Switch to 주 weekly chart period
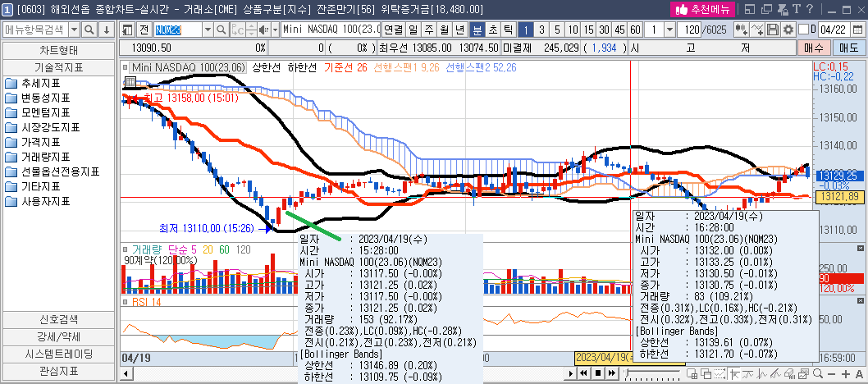This screenshot has width=868, height=384. pos(428,30)
